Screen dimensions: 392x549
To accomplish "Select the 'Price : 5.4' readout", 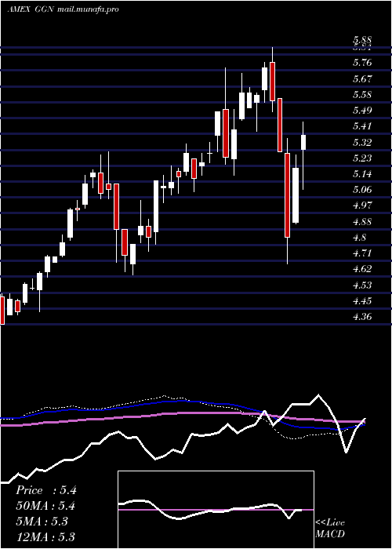I will pyautogui.click(x=45, y=490).
